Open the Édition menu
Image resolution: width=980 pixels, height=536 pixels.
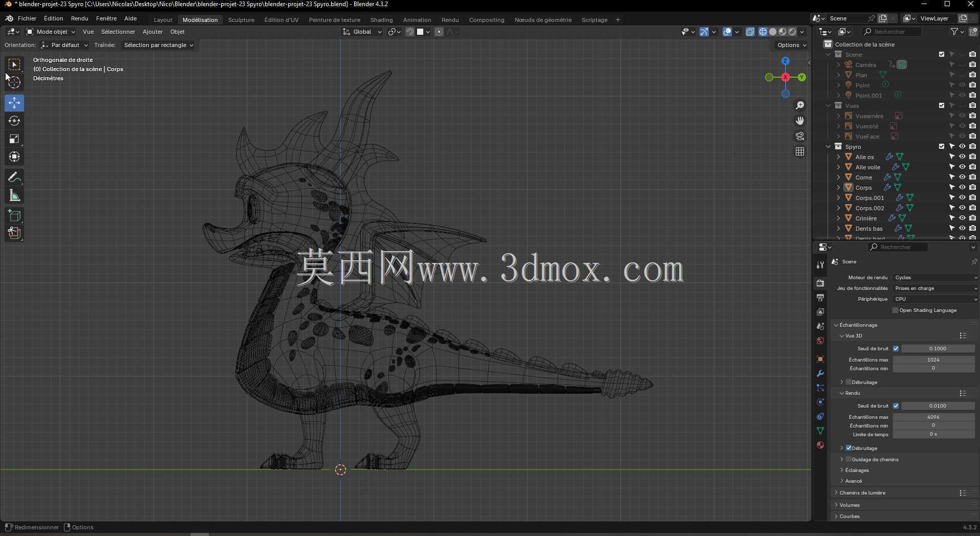point(53,18)
